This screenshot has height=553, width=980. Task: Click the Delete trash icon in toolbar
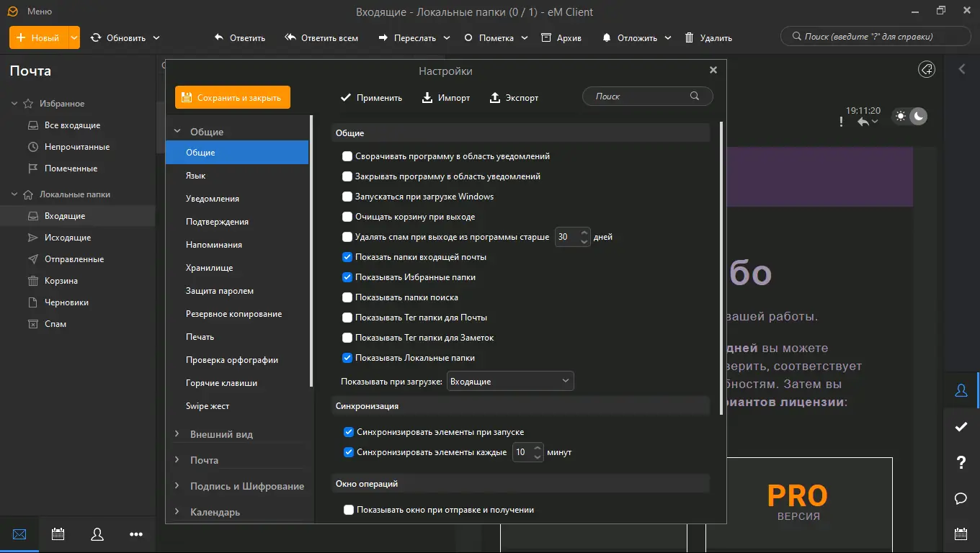pyautogui.click(x=690, y=37)
